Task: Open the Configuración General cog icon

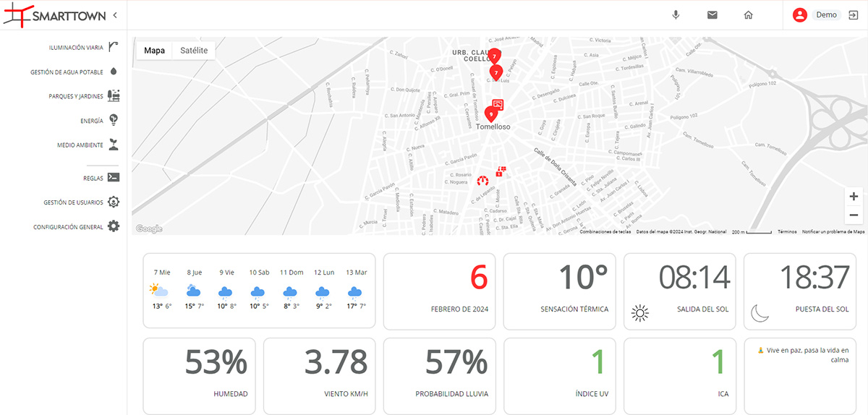Action: pos(114,226)
